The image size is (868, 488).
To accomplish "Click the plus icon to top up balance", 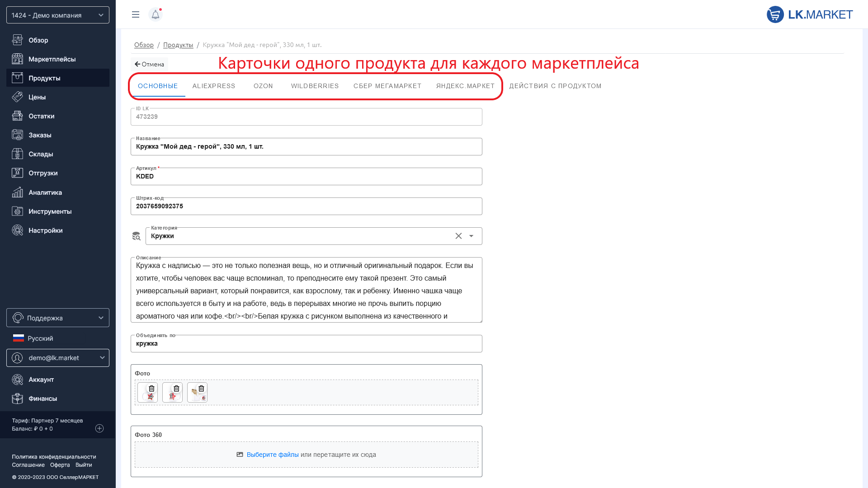I will coord(99,428).
